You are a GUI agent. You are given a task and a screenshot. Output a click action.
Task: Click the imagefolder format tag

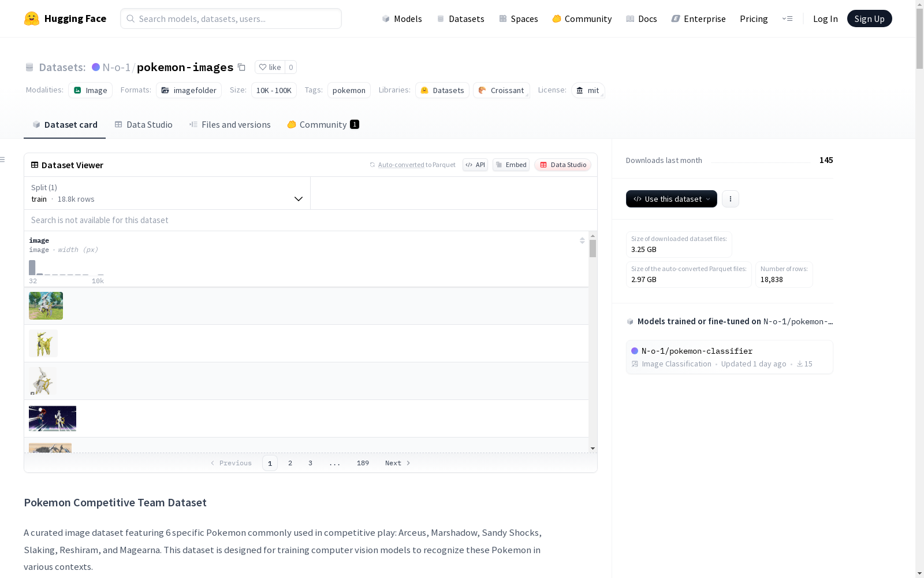click(189, 90)
